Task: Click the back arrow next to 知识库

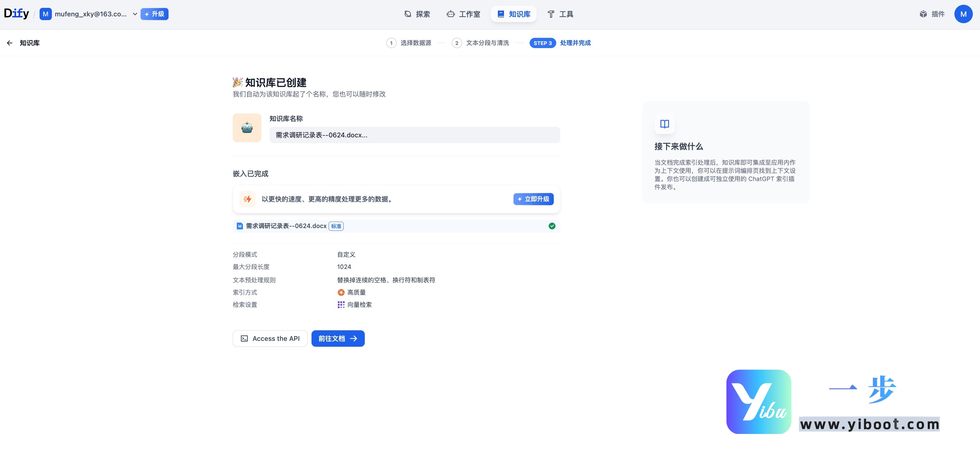Action: click(9, 43)
